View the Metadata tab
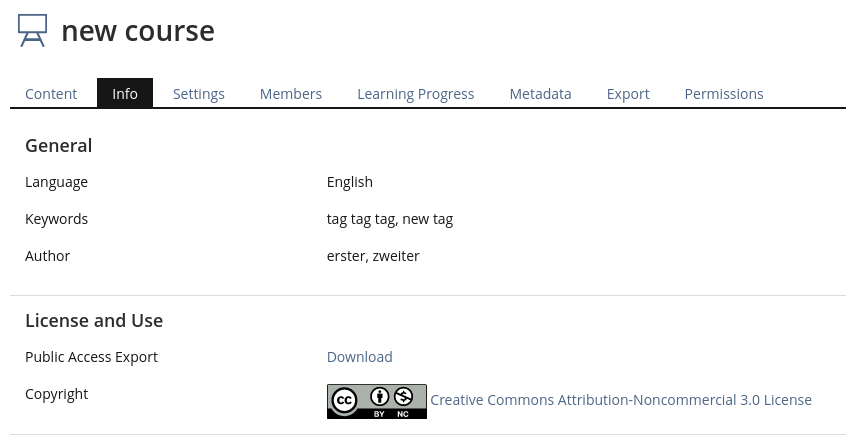 click(x=540, y=94)
